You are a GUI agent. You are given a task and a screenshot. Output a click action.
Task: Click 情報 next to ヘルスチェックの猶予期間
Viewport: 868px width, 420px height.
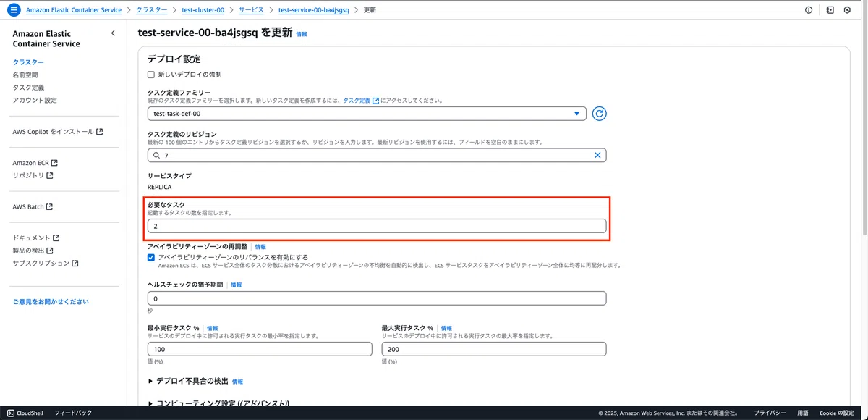237,285
